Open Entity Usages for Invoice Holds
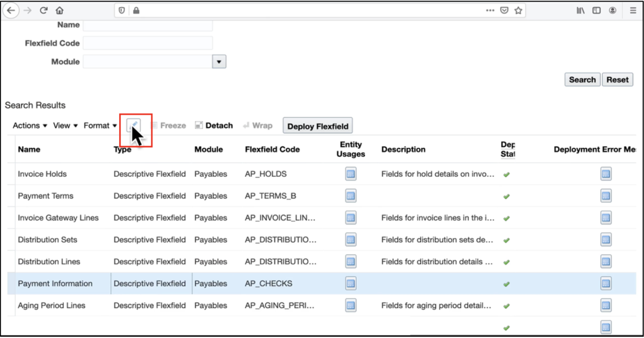Viewport: 644px width, 338px height. pos(351,174)
